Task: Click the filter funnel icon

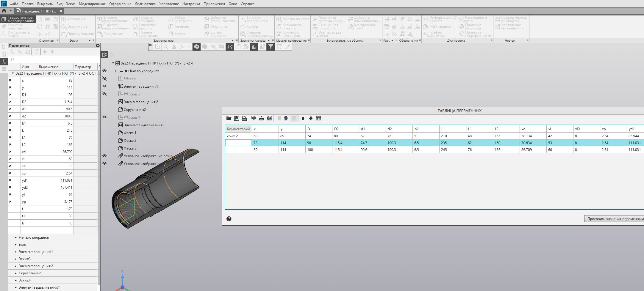Action: pyautogui.click(x=271, y=47)
